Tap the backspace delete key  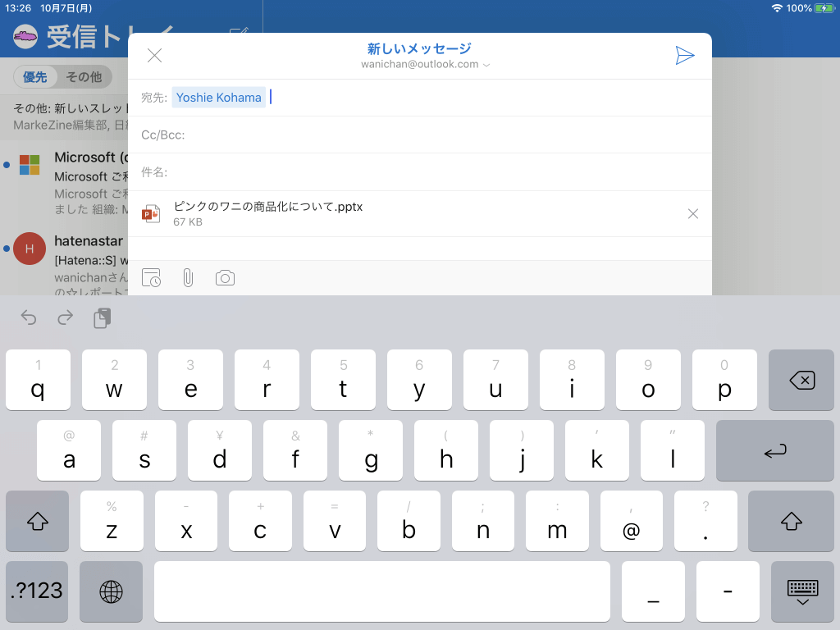pyautogui.click(x=801, y=380)
